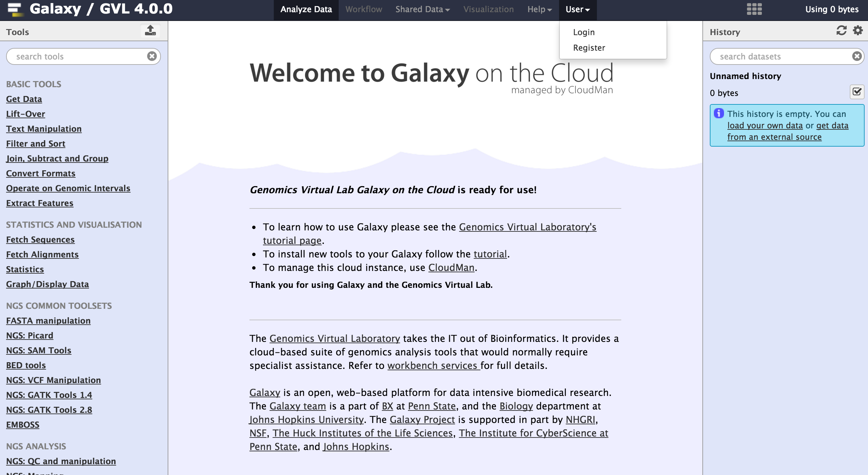Open history options gear
Image resolution: width=868 pixels, height=475 pixels.
coord(858,31)
